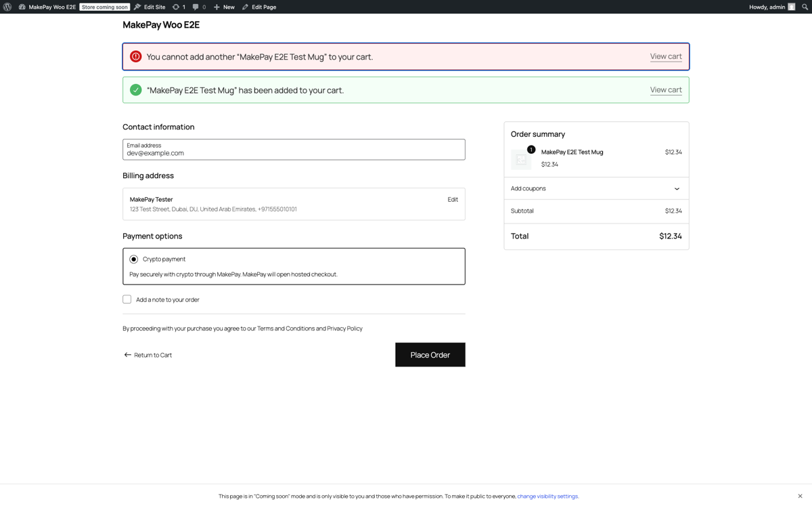Viewport: 812px width, 508px height.
Task: Click the Billing address heading
Action: click(148, 175)
